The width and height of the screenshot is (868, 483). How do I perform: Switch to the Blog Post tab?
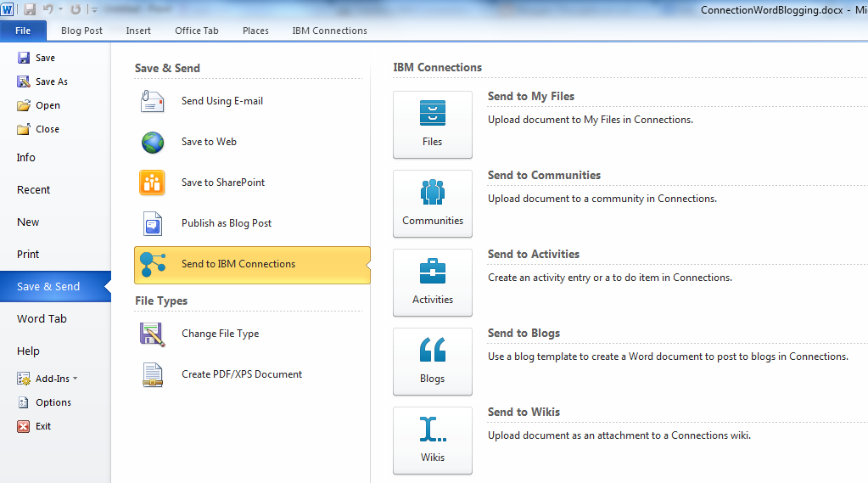[x=81, y=31]
